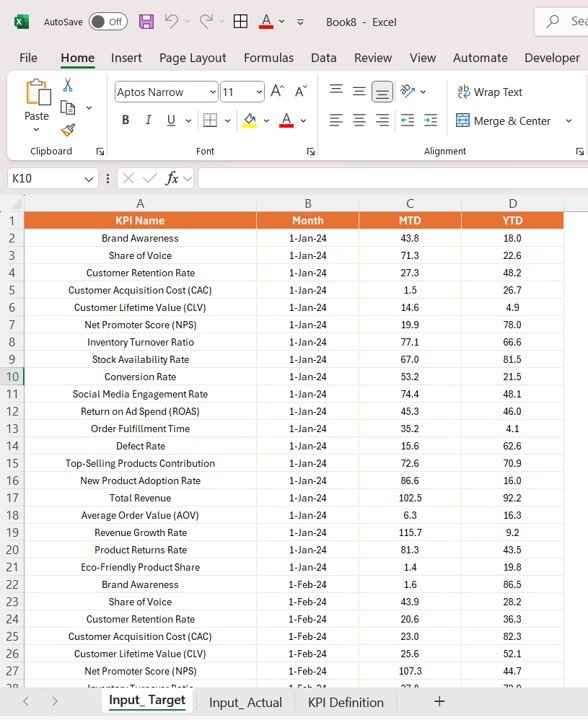Open the font name dropdown

(x=213, y=92)
